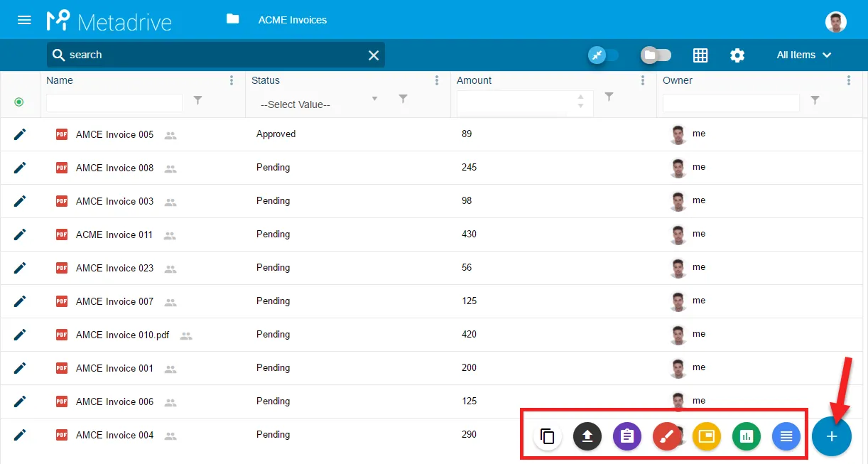The width and height of the screenshot is (868, 464).
Task: Click the Amount column filter funnel
Action: (609, 97)
